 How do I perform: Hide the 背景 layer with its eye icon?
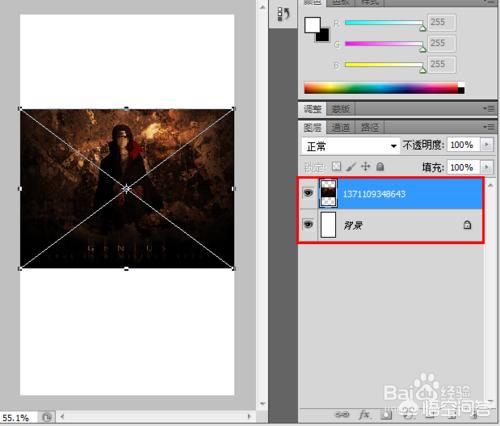coord(308,224)
